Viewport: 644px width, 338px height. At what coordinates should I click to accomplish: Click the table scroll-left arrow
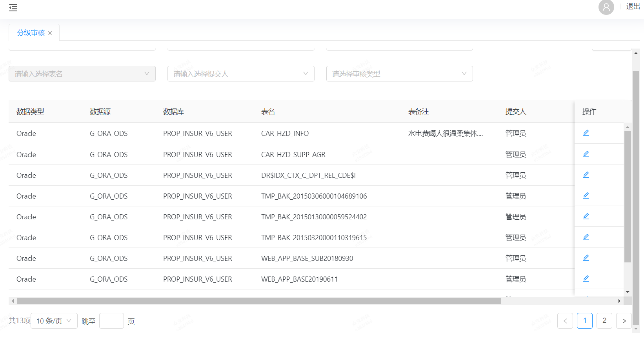point(13,301)
